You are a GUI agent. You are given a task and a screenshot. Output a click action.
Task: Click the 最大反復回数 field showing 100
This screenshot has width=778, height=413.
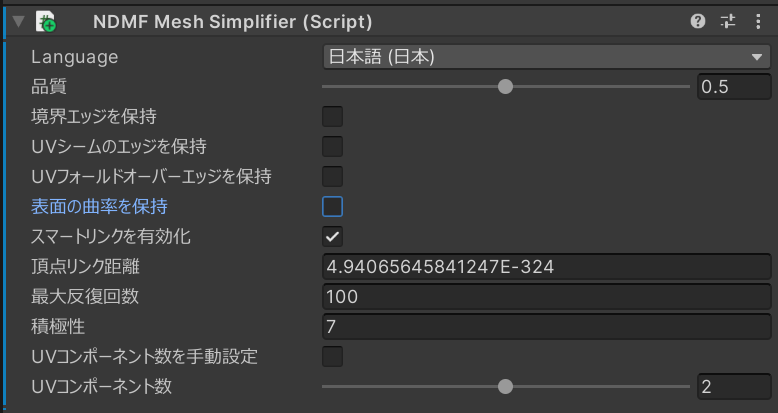tap(546, 296)
